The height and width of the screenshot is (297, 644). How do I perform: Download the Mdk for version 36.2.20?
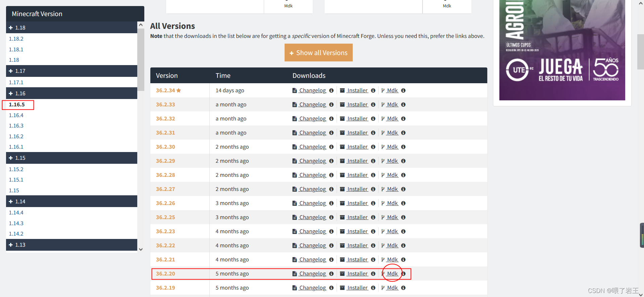392,274
